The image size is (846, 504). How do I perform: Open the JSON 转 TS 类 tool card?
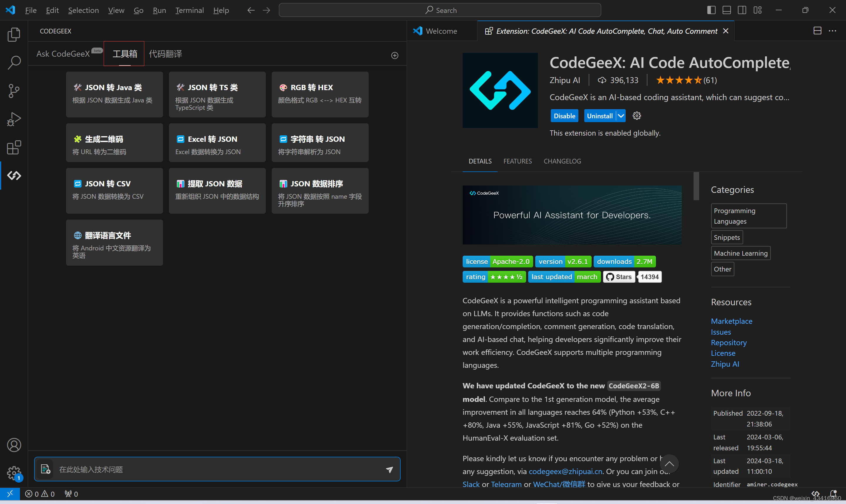[x=217, y=95]
